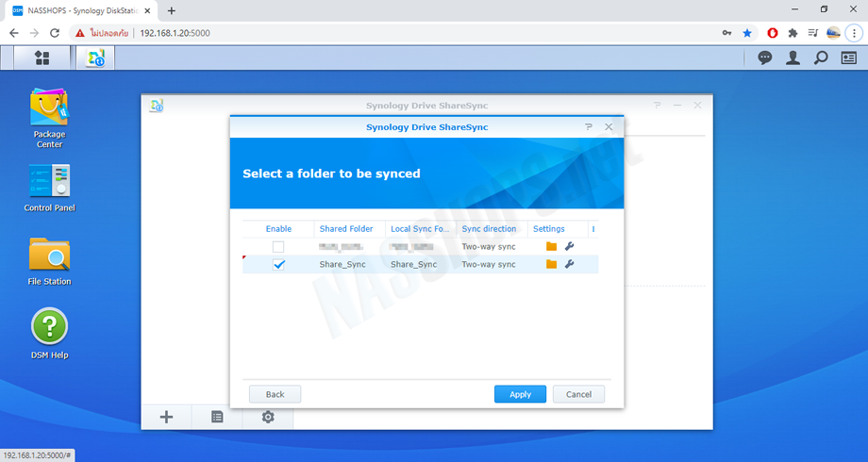Click wrench settings icon in Share_Sync row

(569, 265)
